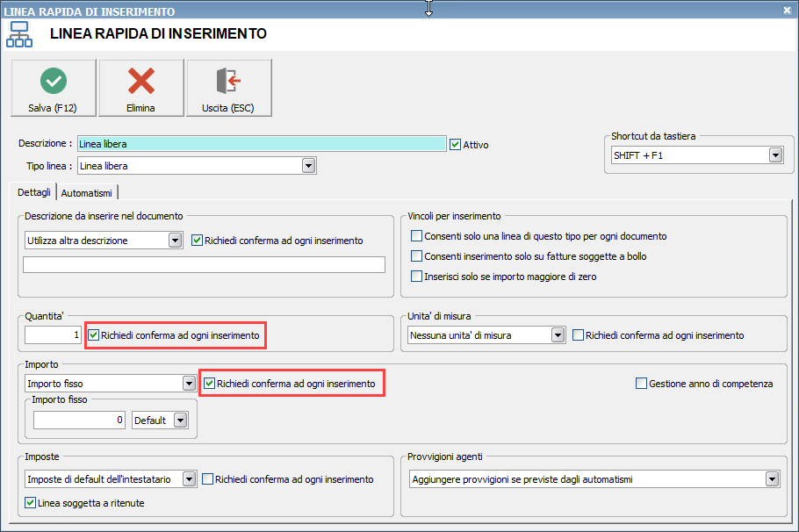Click the header network diagram icon

pyautogui.click(x=18, y=34)
